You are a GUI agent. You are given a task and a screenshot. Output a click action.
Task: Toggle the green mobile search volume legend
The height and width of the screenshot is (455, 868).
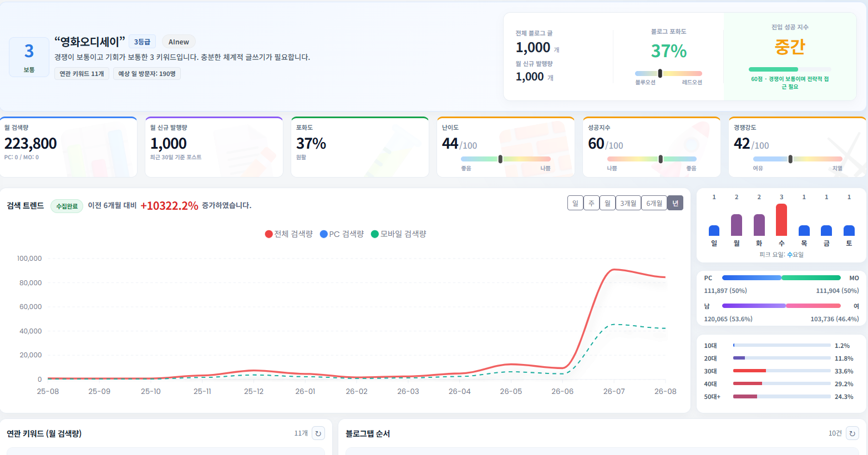(399, 234)
